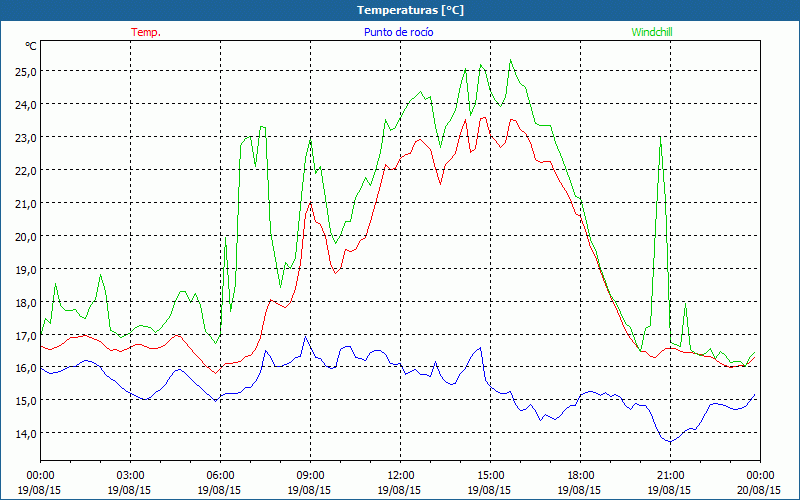Click the 09:00 time axis label
The height and width of the screenshot is (500, 800).
coord(310,476)
